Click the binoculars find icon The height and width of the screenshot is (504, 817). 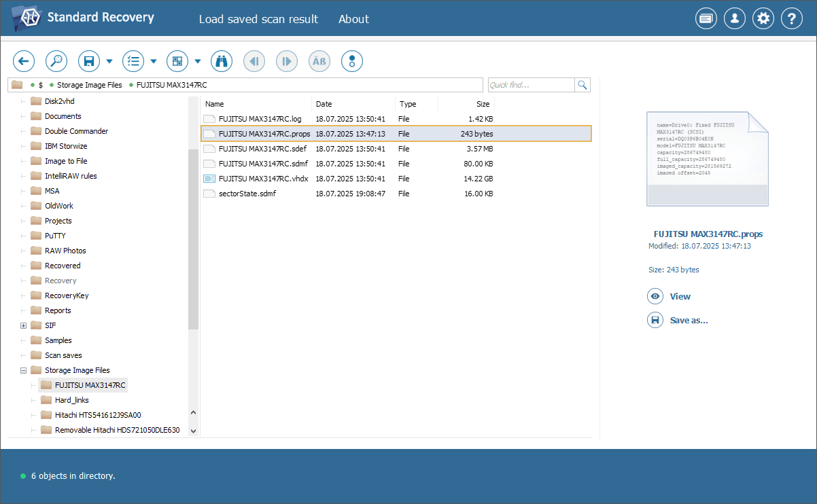pos(222,61)
